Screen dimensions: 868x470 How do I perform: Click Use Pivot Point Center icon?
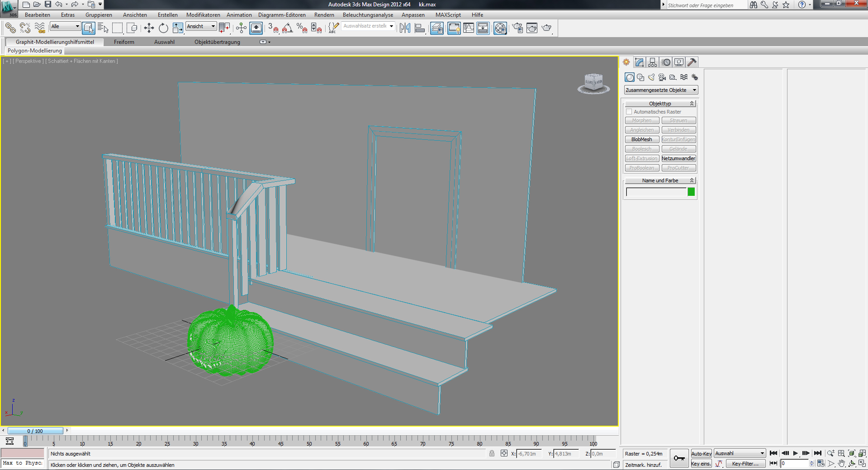coord(224,28)
